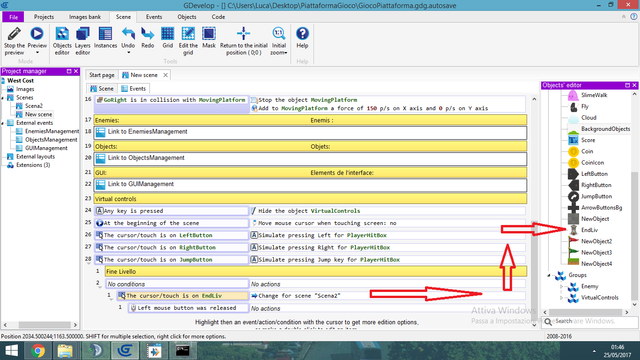This screenshot has width=640, height=360.
Task: Open the File menu
Action: point(13,17)
